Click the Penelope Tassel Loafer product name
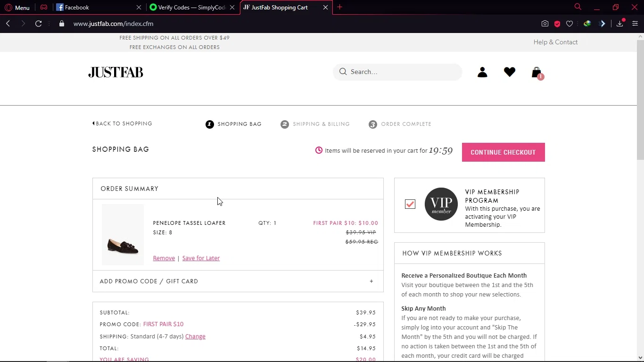The height and width of the screenshot is (362, 644). [x=189, y=223]
